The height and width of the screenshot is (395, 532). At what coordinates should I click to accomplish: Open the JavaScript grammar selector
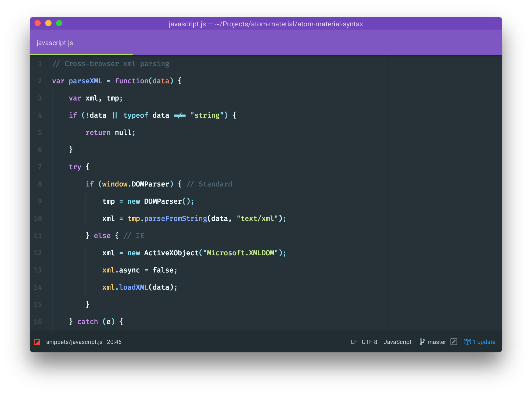pyautogui.click(x=397, y=342)
